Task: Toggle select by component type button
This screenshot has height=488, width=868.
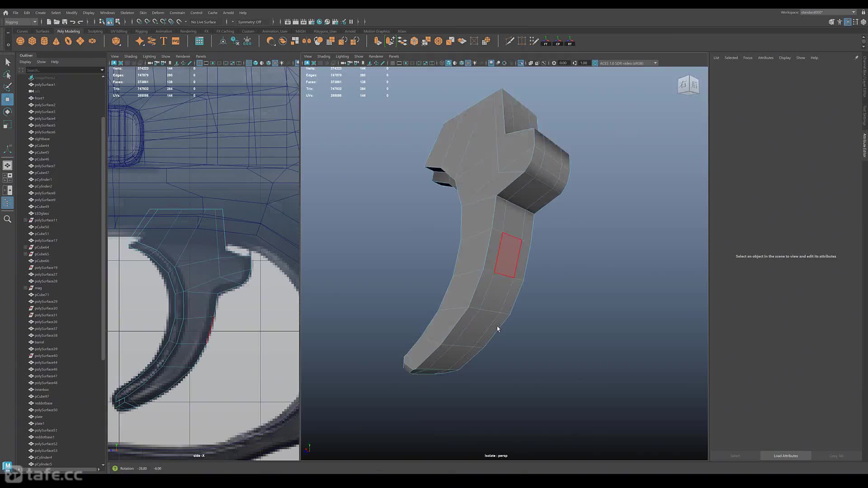Action: tap(118, 22)
